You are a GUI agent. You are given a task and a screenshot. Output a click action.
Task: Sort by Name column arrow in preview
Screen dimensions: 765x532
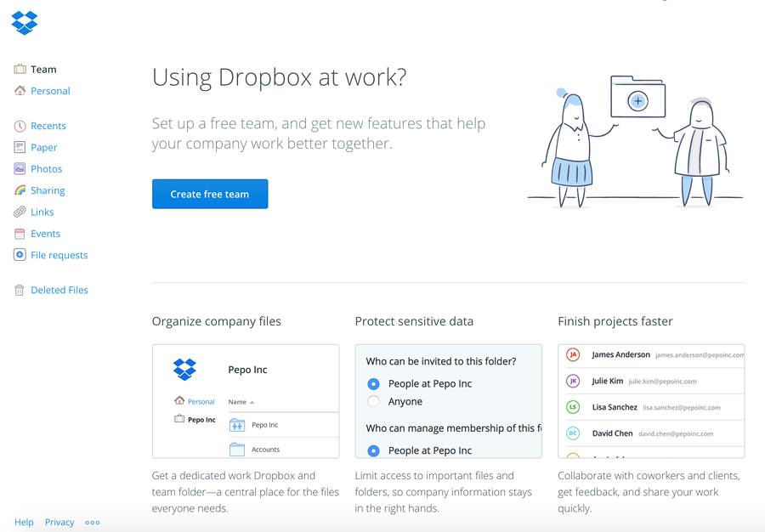252,402
